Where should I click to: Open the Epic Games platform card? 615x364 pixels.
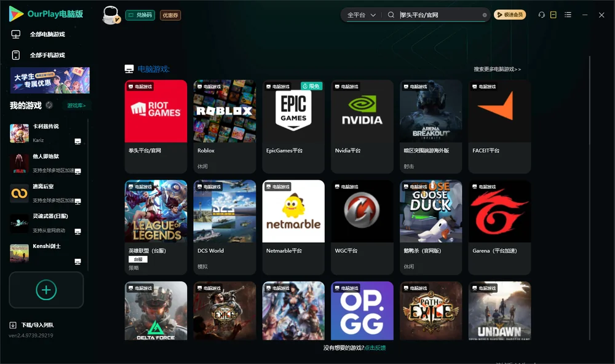pyautogui.click(x=293, y=126)
